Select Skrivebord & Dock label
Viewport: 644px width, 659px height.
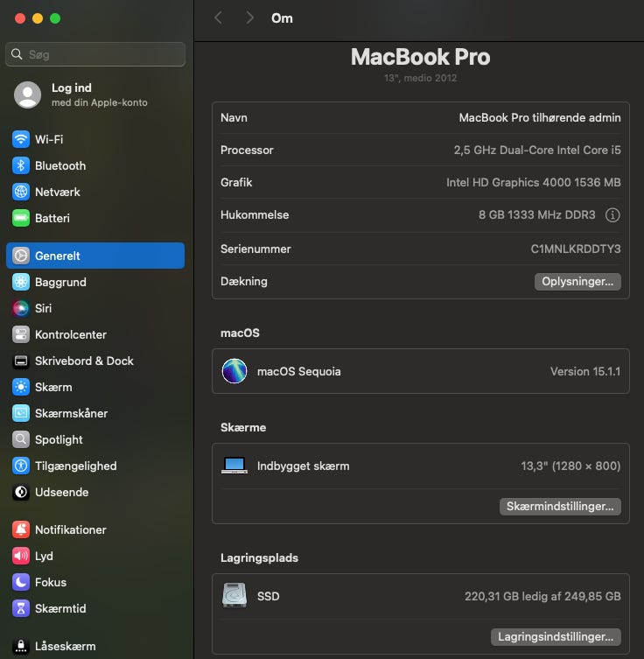tap(85, 361)
